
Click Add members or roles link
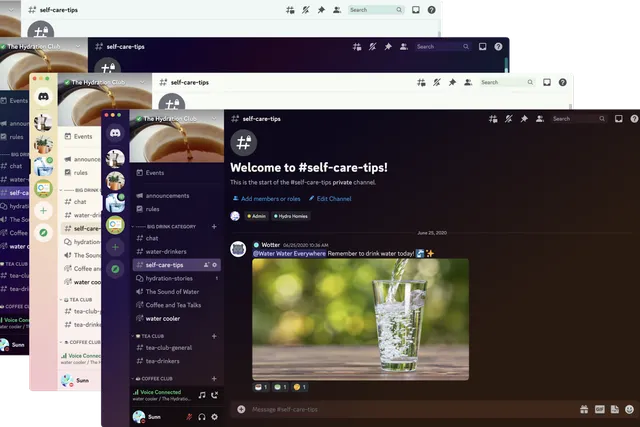(266, 199)
